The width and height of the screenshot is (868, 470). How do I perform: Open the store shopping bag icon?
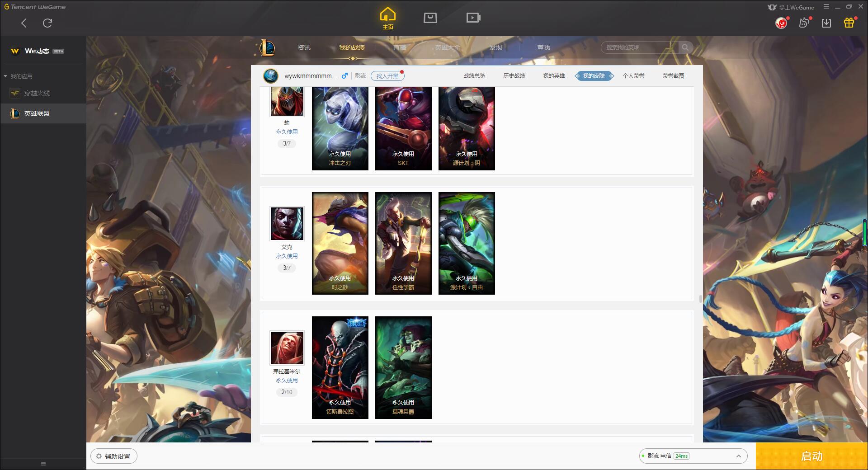[x=430, y=18]
